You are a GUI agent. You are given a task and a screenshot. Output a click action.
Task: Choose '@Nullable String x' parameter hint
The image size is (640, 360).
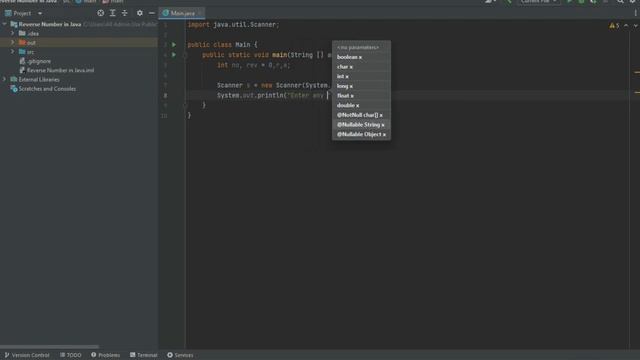361,124
